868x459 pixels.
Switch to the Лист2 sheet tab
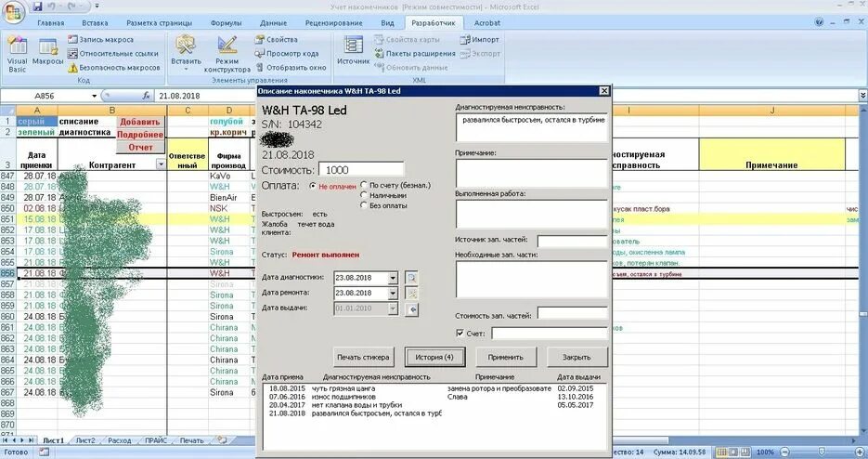coord(85,440)
